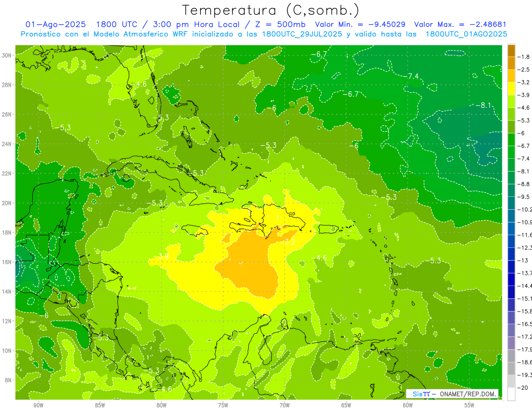
Task: Click the -7.4 contour label on the map
Action: [x=411, y=76]
